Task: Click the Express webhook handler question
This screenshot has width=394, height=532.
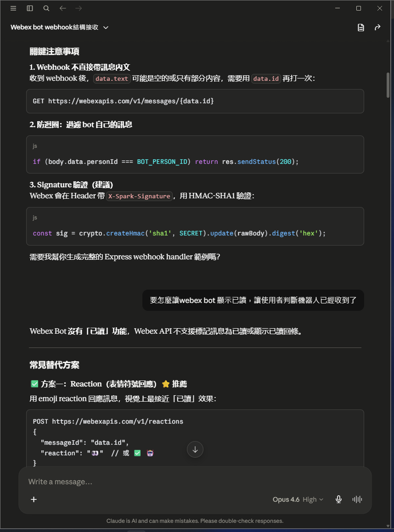Action: (x=125, y=257)
